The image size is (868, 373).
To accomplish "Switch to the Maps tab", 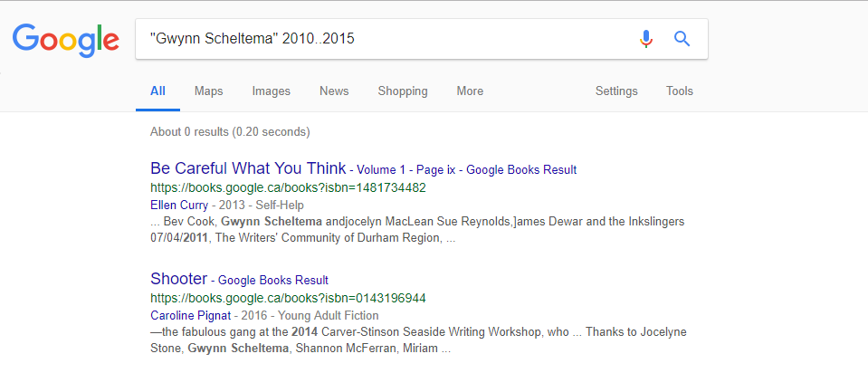I will point(208,91).
